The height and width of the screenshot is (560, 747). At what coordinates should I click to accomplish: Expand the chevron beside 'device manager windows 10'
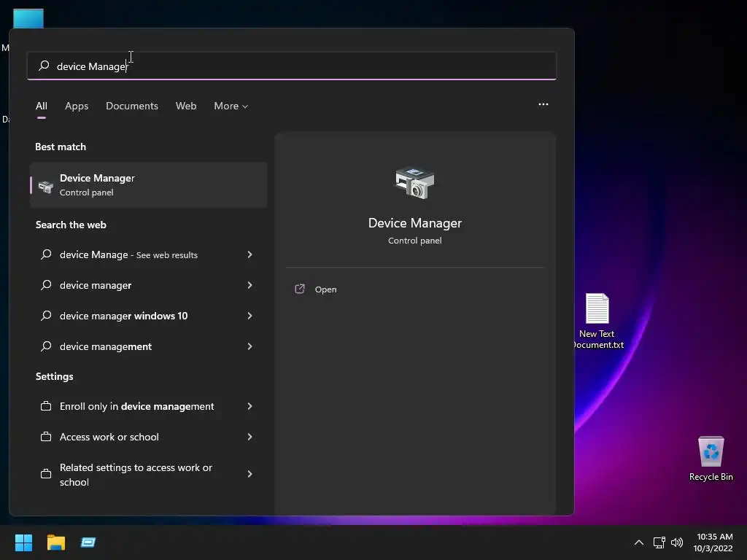pos(249,316)
